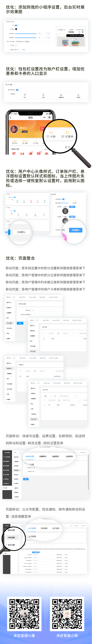Tap the order icon with the 99 badge
Viewport: 92px width, 644px height.
tap(39, 153)
